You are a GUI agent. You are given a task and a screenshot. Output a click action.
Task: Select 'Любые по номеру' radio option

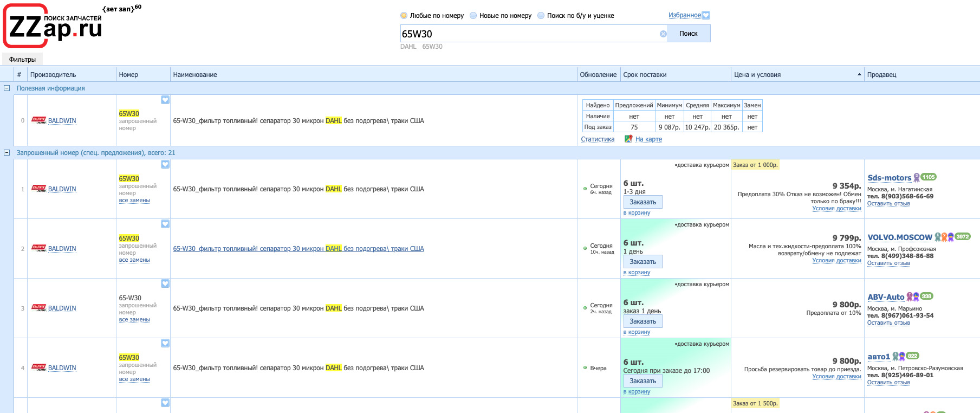404,16
